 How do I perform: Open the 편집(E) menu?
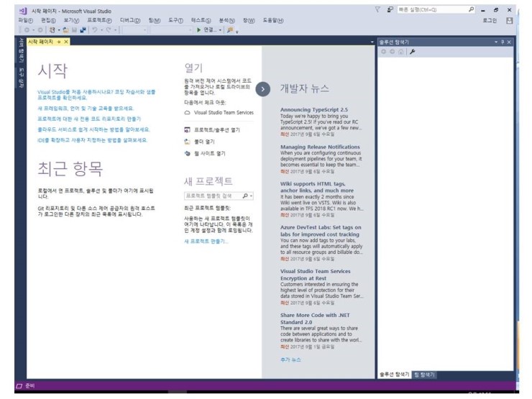pos(48,21)
